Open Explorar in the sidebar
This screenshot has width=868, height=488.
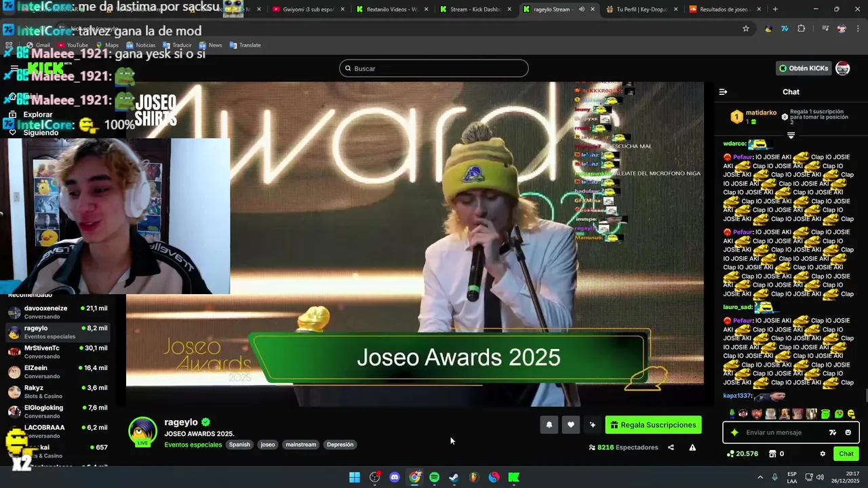tap(37, 115)
